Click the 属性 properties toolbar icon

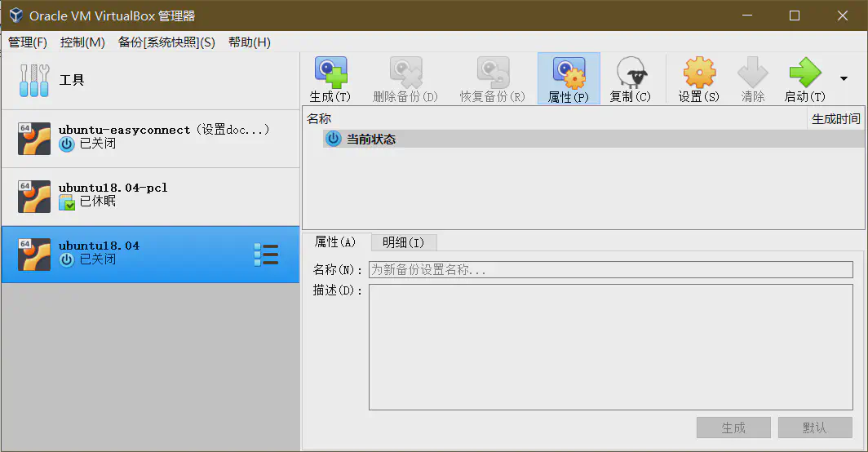pyautogui.click(x=569, y=73)
